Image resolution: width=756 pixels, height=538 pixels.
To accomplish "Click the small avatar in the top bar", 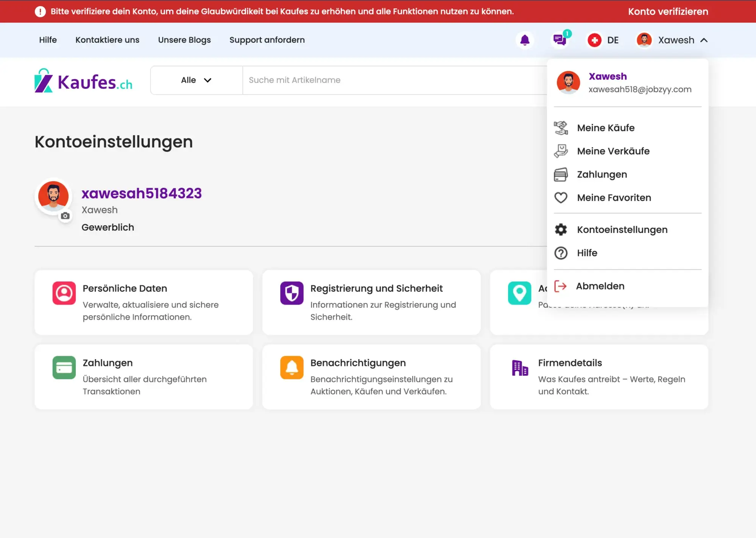I will tap(644, 40).
